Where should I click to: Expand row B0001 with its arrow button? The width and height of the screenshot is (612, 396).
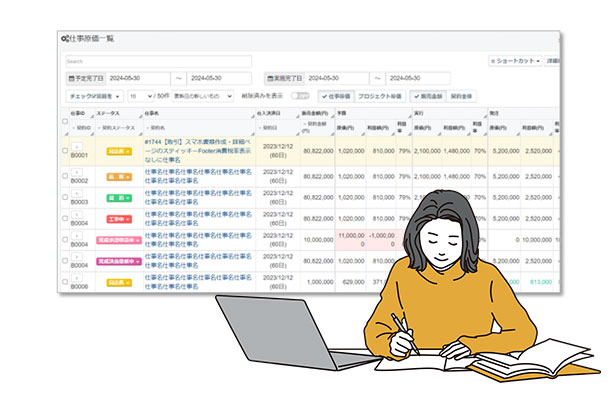click(77, 147)
